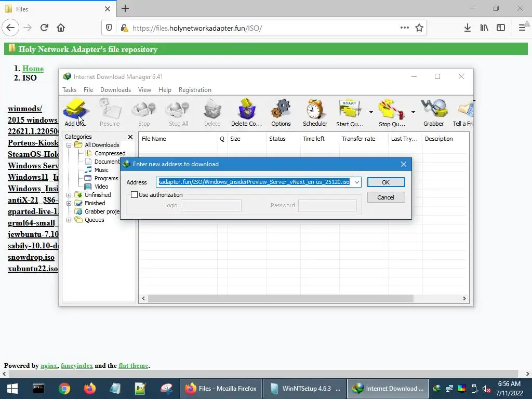Bookmark this page star icon
532x399 pixels.
[419, 28]
